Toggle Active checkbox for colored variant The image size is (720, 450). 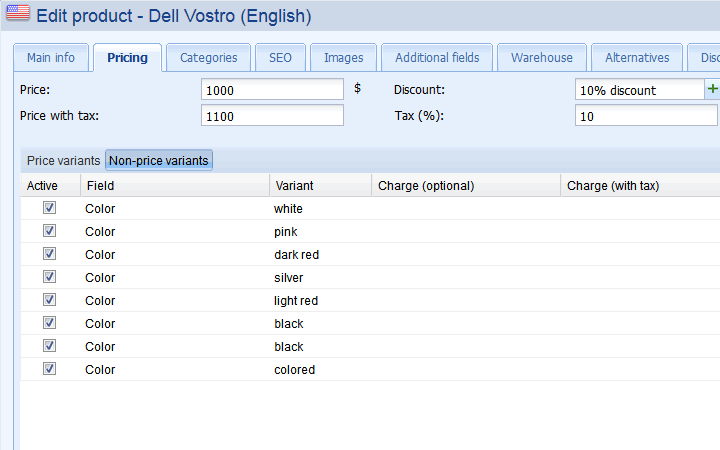tap(50, 368)
